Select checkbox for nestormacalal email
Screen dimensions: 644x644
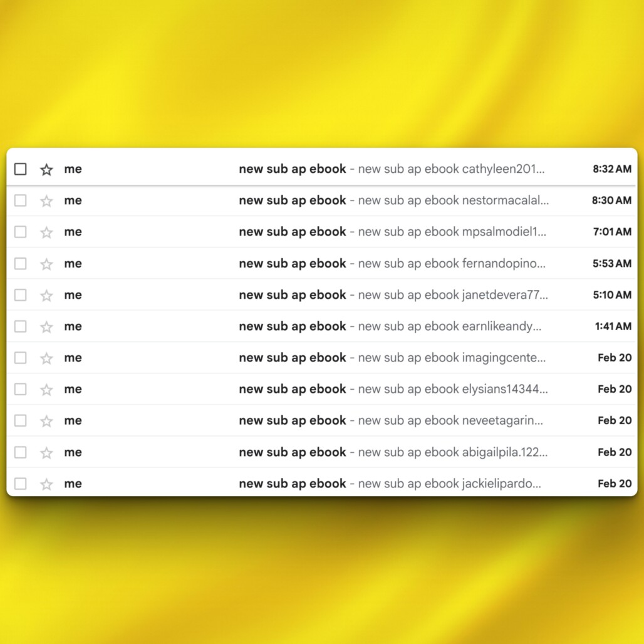click(x=20, y=200)
